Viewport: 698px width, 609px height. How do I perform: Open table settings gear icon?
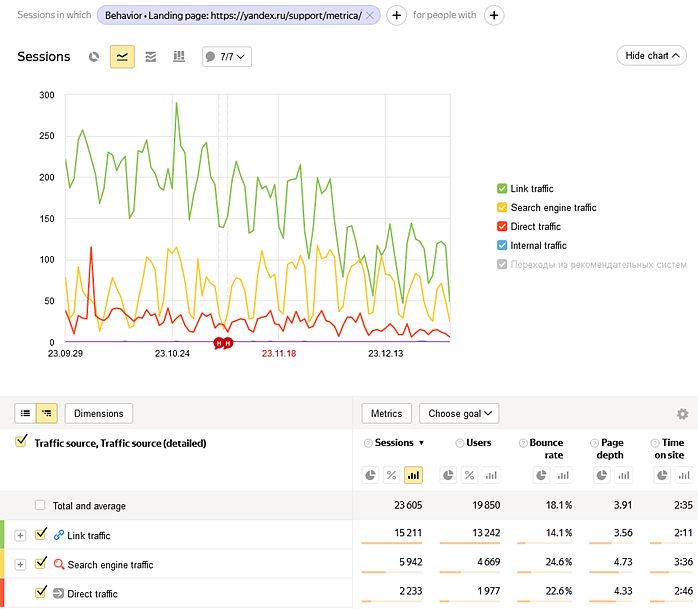coord(682,414)
